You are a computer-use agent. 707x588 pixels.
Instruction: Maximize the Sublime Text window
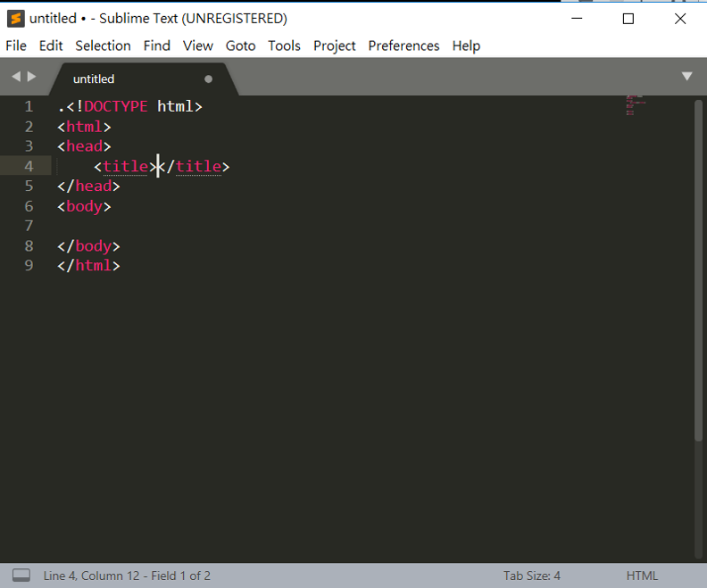click(x=628, y=19)
